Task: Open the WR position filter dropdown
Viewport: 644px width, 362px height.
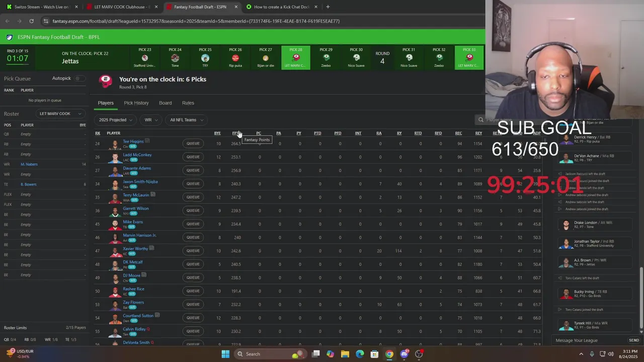Action: (x=151, y=120)
